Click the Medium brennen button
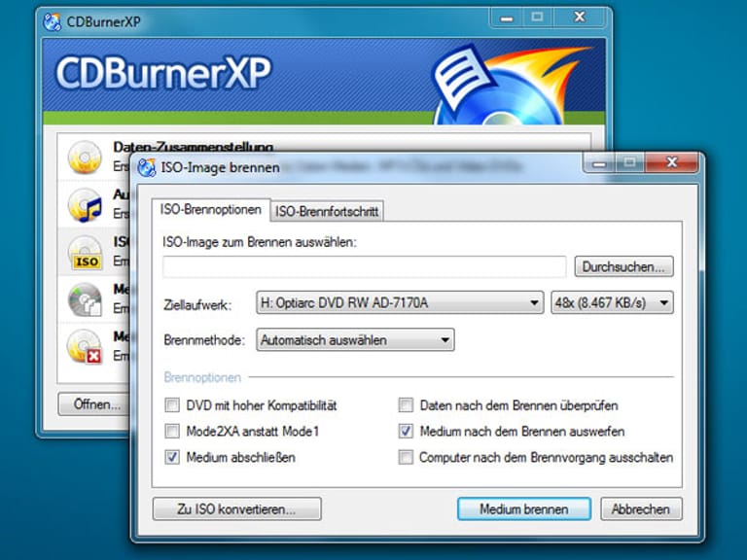 (x=524, y=509)
